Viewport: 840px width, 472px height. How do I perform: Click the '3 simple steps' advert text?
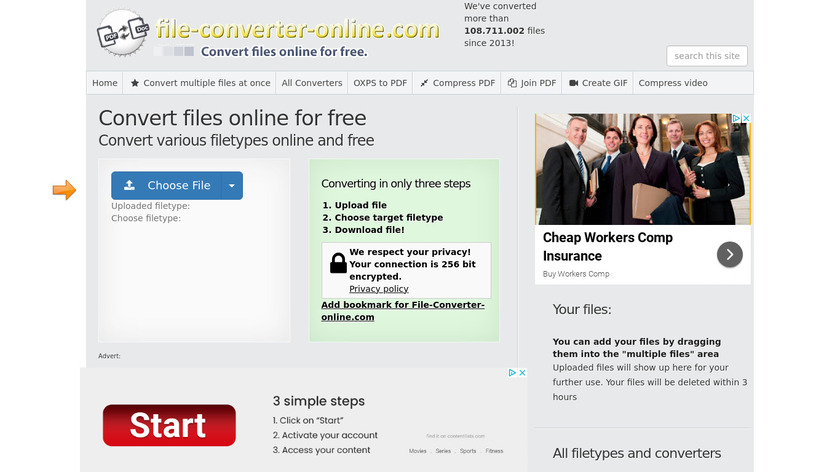[x=319, y=401]
